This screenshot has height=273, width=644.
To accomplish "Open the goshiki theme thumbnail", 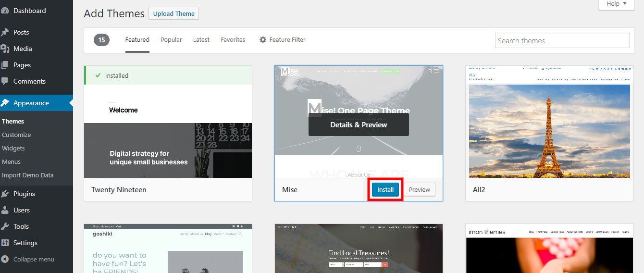I will [168, 248].
